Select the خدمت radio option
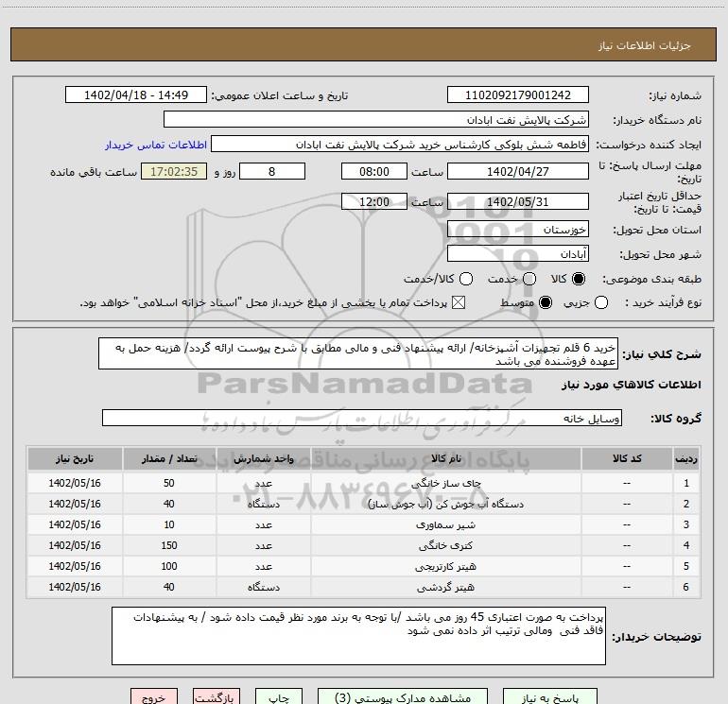 click(529, 279)
